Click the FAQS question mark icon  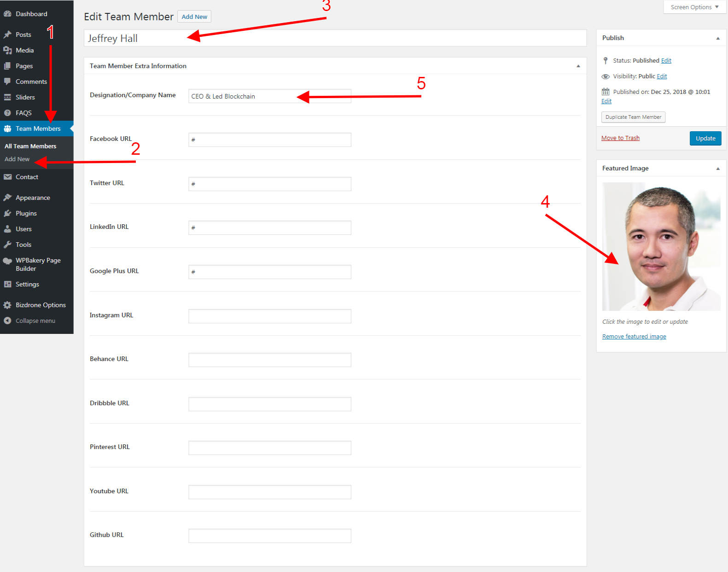pyautogui.click(x=7, y=113)
